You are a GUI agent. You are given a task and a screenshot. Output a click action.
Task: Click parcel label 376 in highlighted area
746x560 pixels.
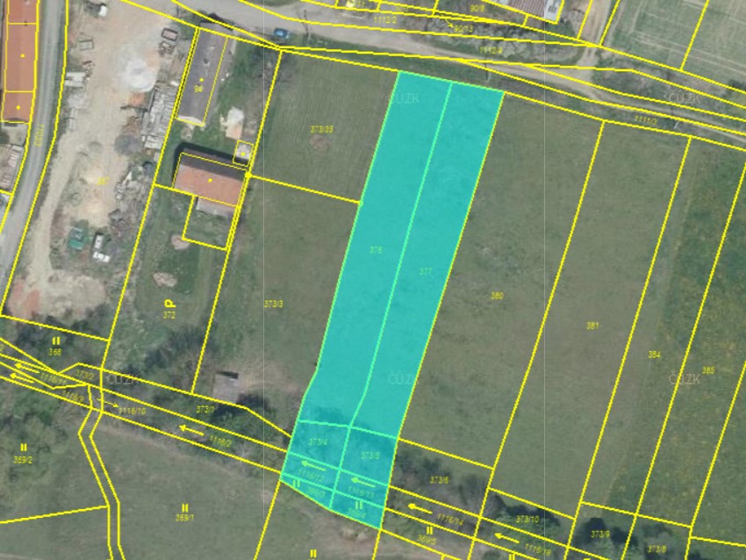point(376,250)
